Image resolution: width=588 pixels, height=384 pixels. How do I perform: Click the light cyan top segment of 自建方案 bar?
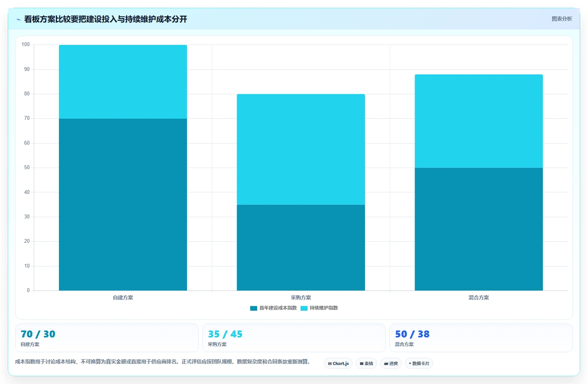pos(123,82)
